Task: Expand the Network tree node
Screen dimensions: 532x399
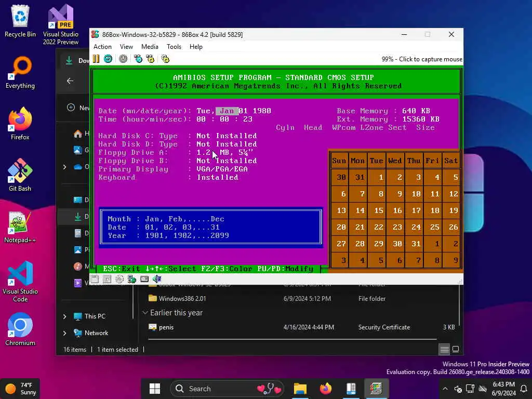Action: 64,333
